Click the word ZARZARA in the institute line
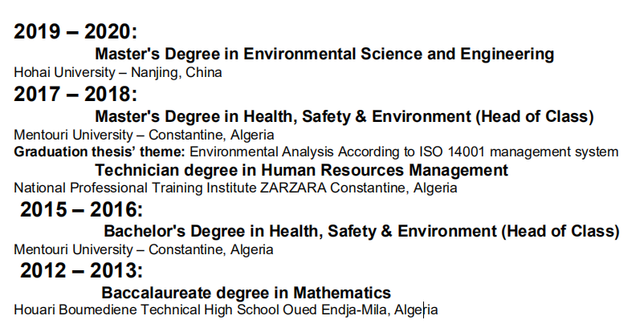The image size is (644, 328). click(x=293, y=188)
